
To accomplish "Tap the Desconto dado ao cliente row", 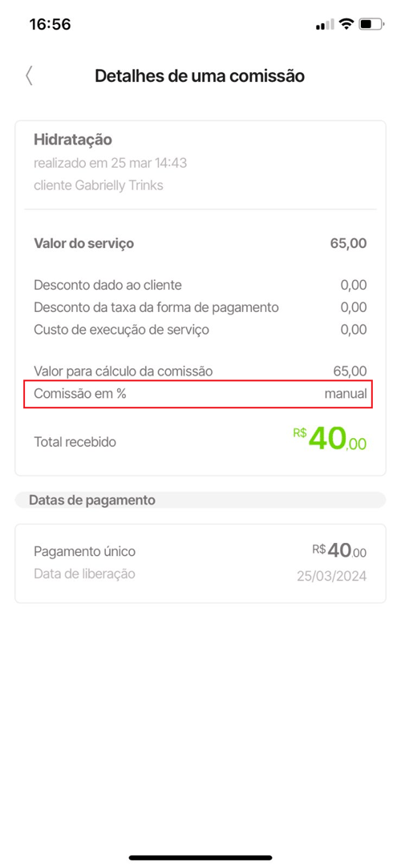I will click(200, 285).
